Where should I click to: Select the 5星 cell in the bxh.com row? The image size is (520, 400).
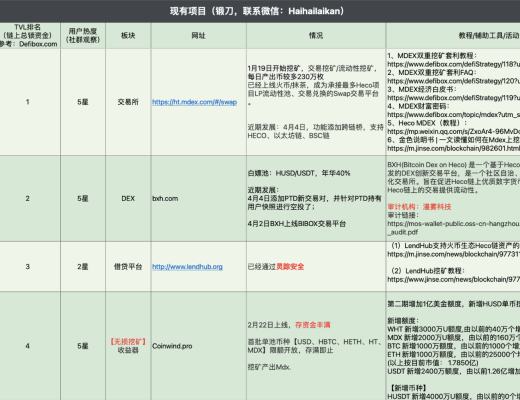pos(83,198)
